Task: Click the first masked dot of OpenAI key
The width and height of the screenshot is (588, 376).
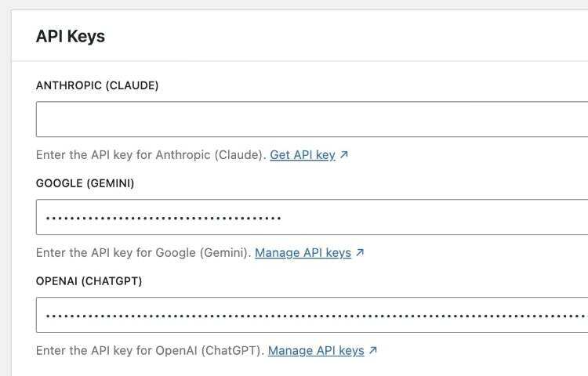Action: (x=47, y=316)
